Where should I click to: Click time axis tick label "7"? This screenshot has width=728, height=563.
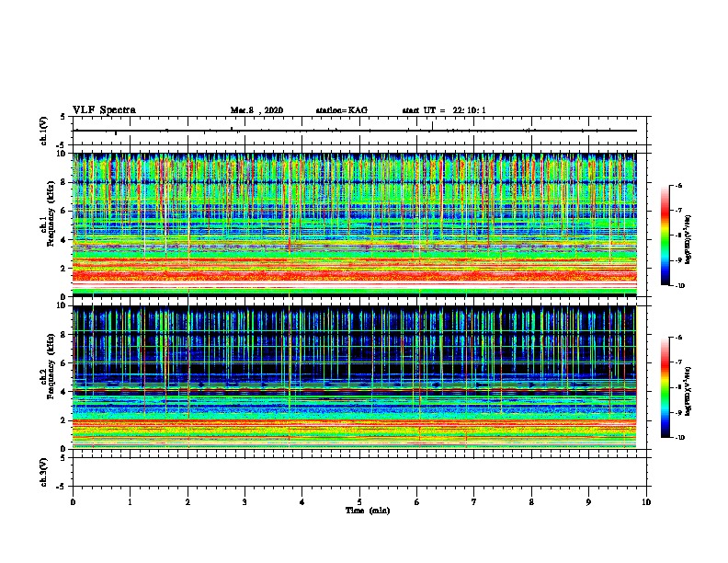tap(474, 502)
